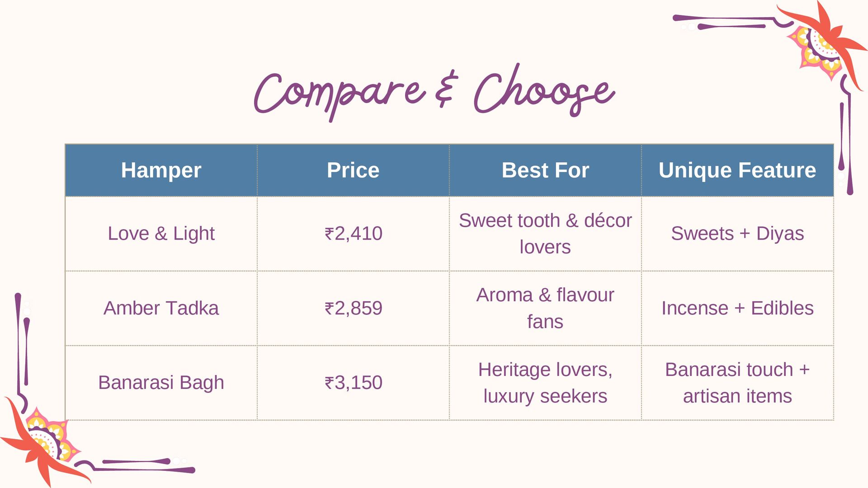Select the Price column header
The image size is (868, 488).
353,170
